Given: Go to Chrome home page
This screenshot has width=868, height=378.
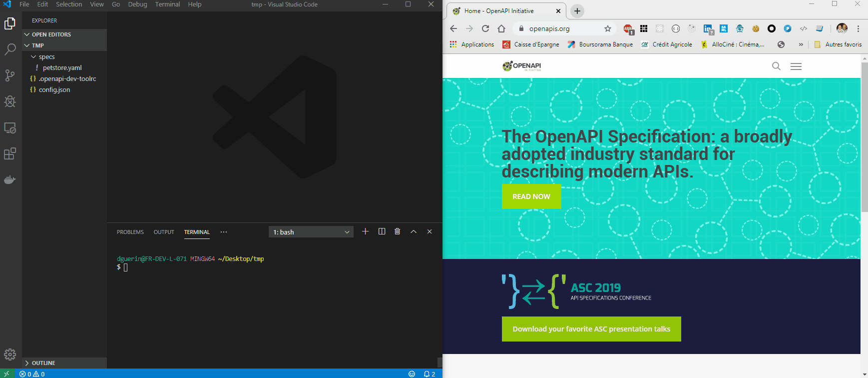Looking at the screenshot, I should click(x=501, y=28).
